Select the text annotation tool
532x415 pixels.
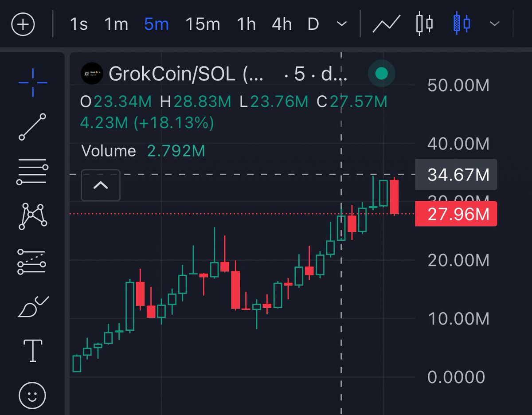click(32, 350)
